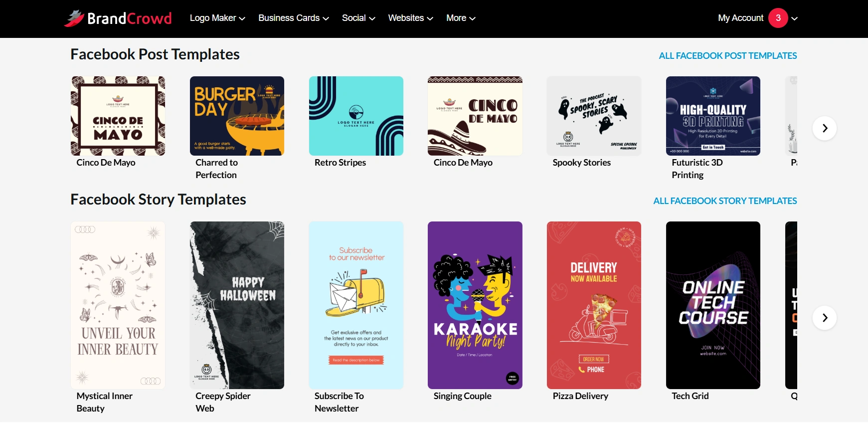View all Facebook story templates
Image resolution: width=868 pixels, height=423 pixels.
725,201
